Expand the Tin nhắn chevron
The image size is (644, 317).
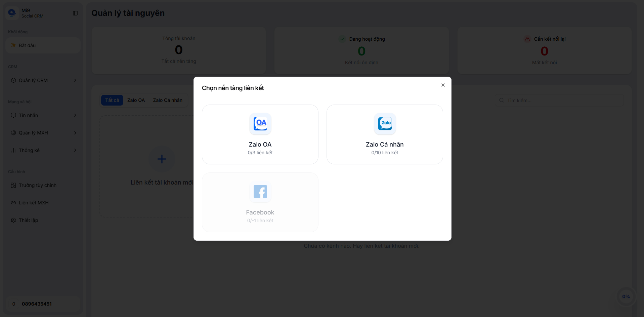75,115
